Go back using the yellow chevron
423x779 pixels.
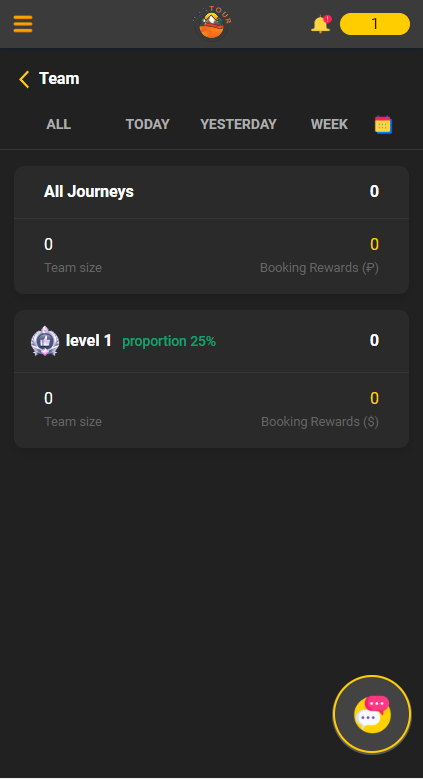(x=24, y=79)
